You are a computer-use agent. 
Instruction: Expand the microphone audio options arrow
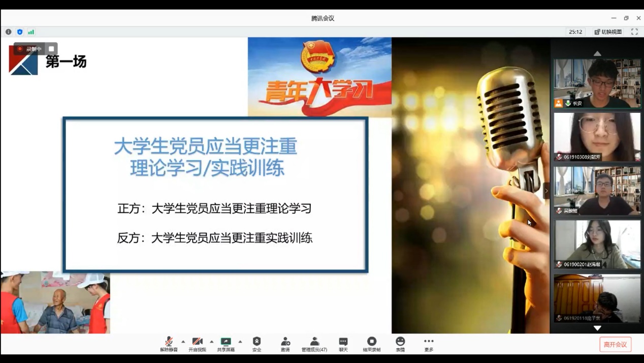pos(183,342)
